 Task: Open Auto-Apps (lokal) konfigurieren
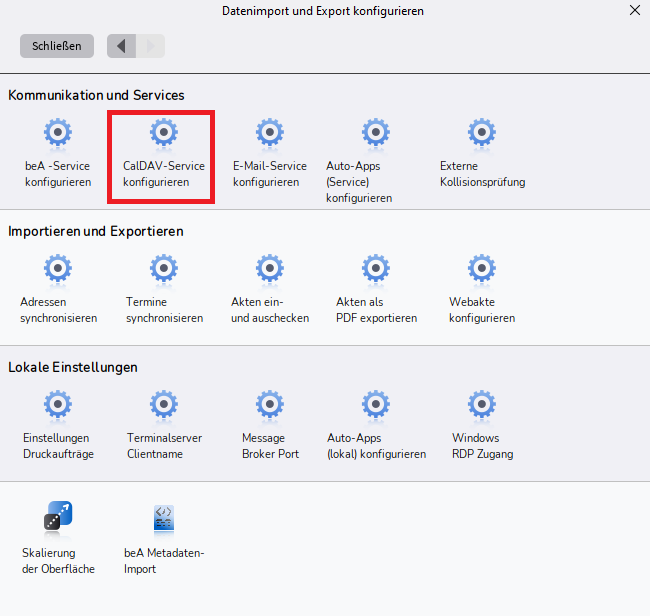point(376,425)
